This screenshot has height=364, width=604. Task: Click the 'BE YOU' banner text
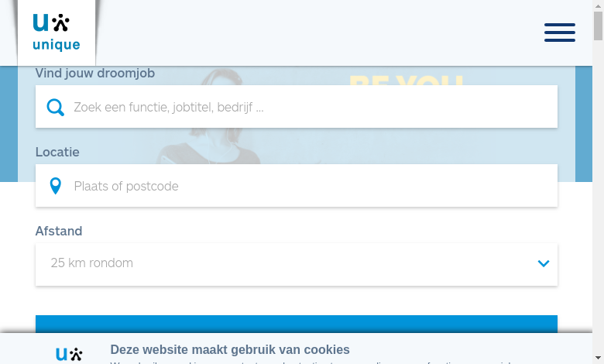(x=406, y=79)
